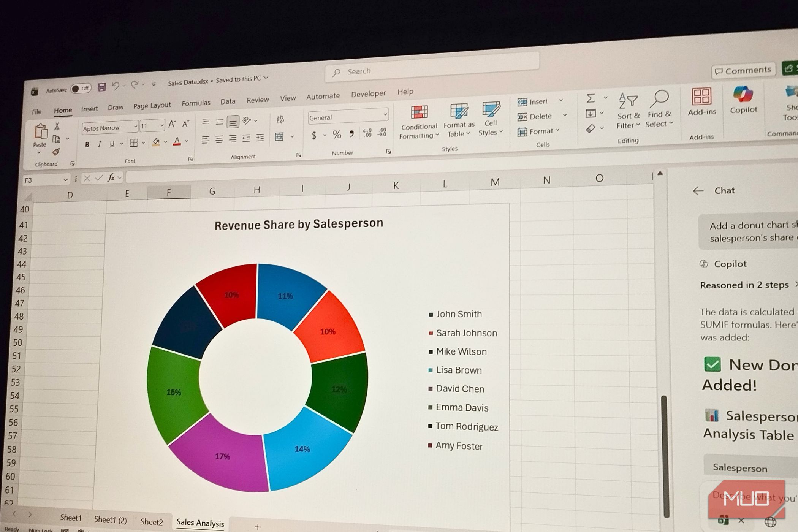
Task: Expand the Name Box dropdown arrow
Action: click(x=65, y=179)
